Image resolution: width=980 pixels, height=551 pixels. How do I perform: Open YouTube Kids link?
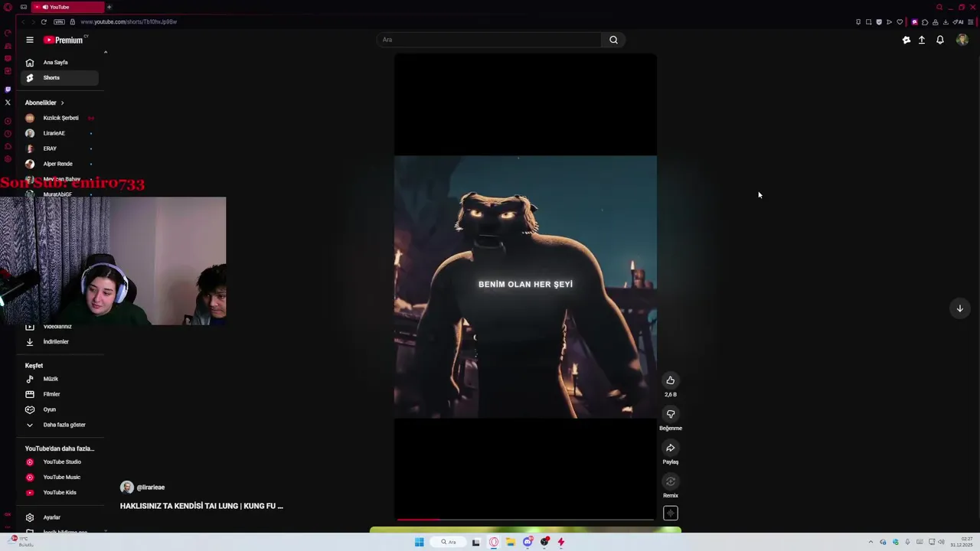point(60,492)
